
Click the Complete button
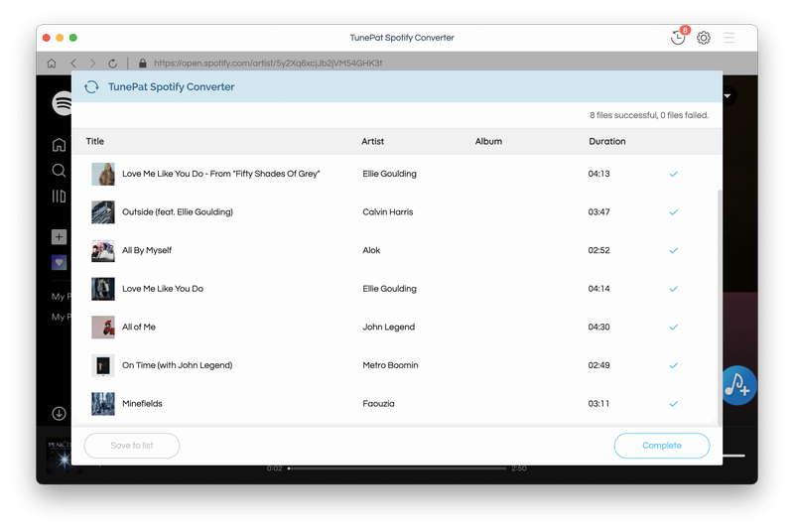click(662, 446)
